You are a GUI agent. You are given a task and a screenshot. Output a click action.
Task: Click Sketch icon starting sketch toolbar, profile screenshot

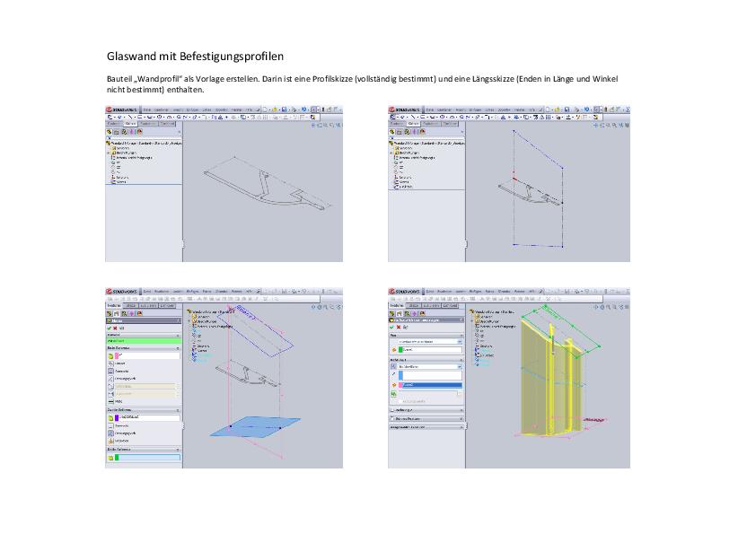[110, 117]
